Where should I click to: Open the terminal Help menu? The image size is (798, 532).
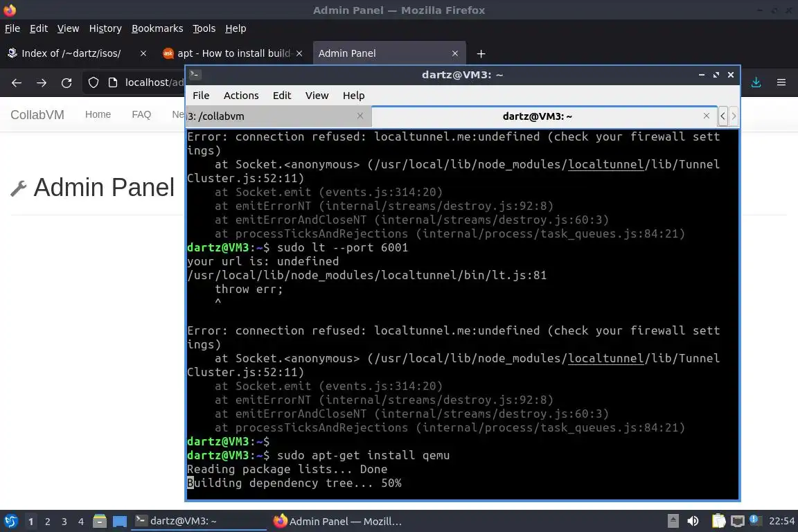(354, 96)
